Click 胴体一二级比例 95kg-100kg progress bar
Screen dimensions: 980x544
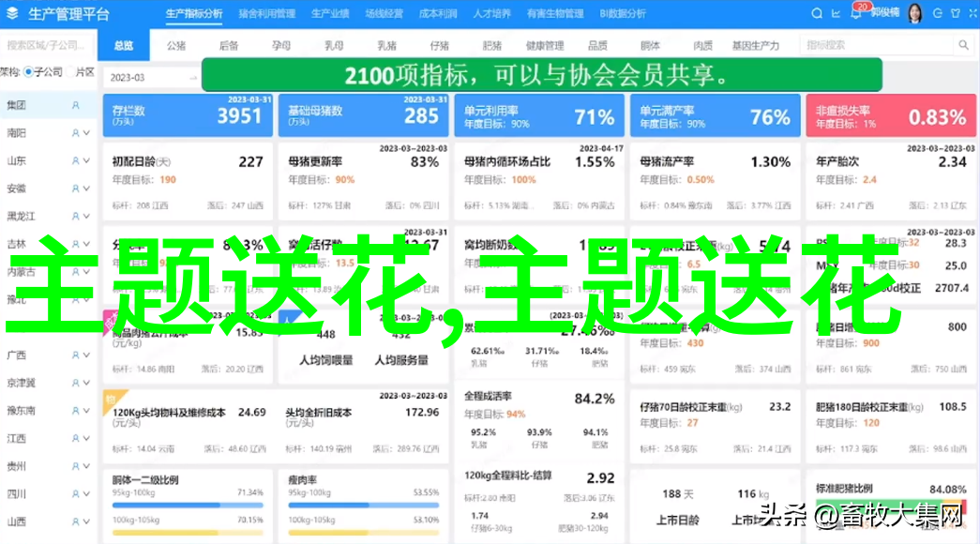pos(188,506)
